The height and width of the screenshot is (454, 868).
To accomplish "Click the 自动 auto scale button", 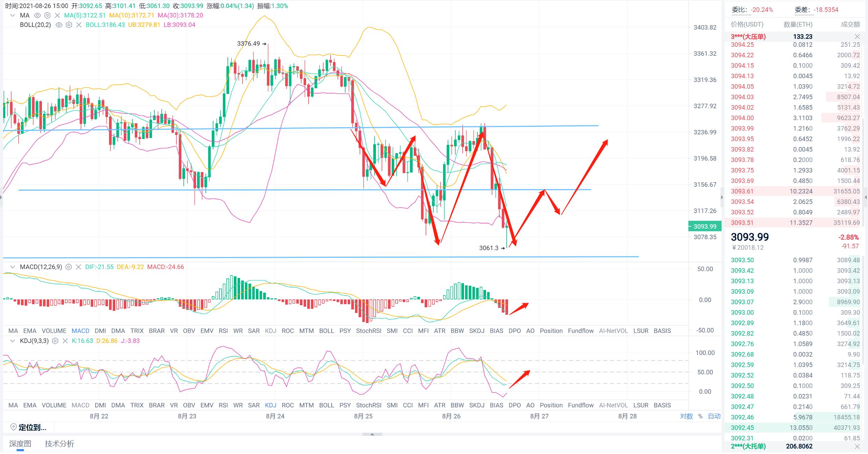I will (x=714, y=416).
